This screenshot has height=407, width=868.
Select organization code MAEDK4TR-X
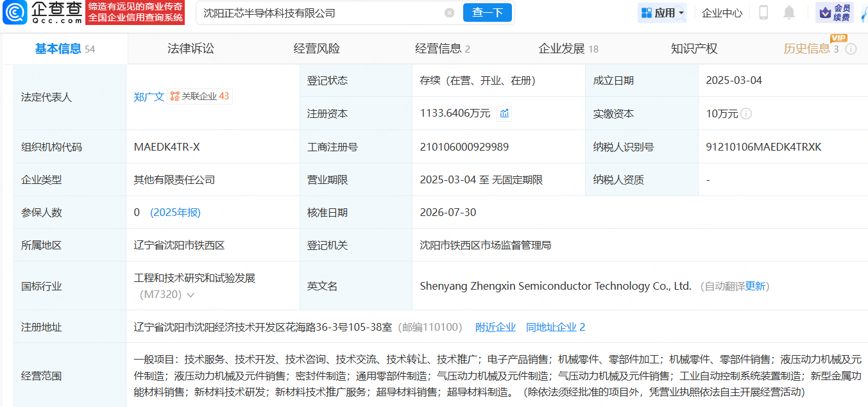click(x=167, y=147)
